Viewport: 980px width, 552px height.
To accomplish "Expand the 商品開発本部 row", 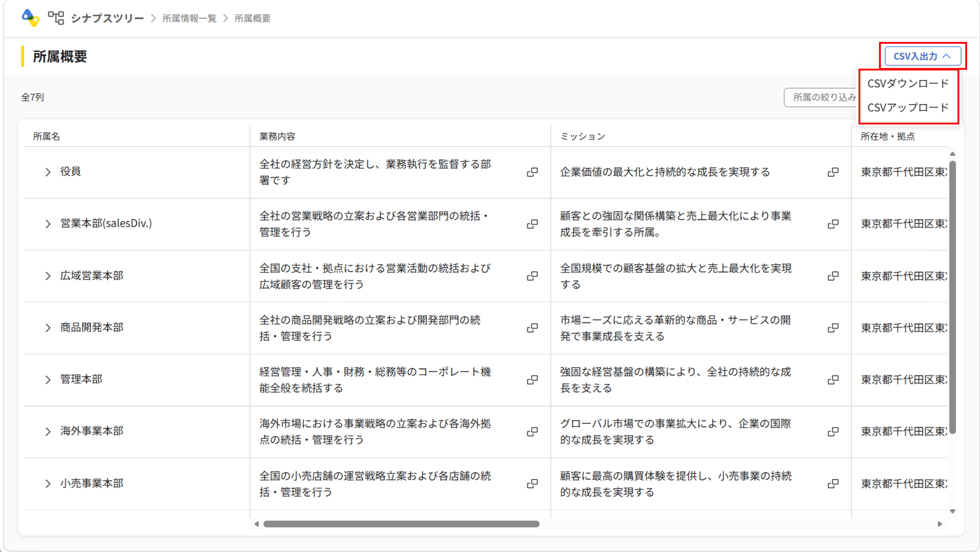I will (x=48, y=328).
